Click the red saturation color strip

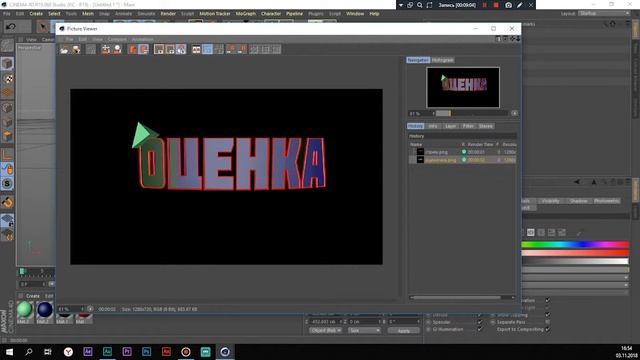coord(575,253)
